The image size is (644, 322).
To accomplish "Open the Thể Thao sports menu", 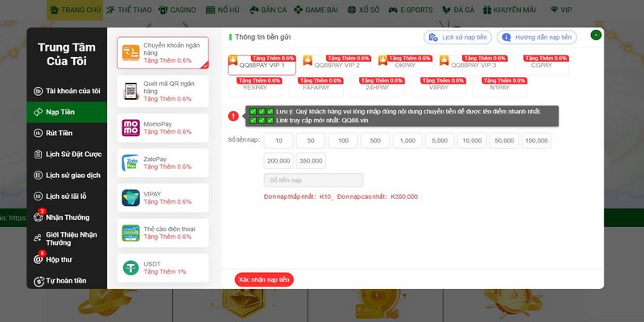I will coord(129,10).
